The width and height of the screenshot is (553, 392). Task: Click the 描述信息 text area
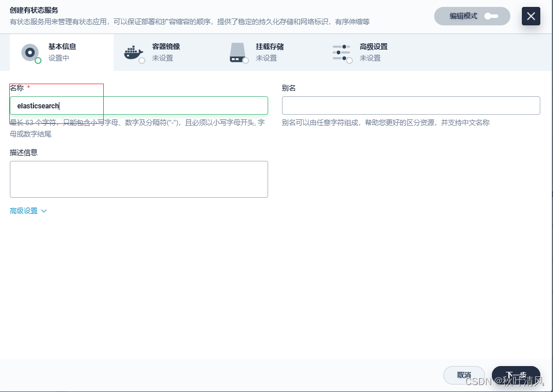(138, 179)
